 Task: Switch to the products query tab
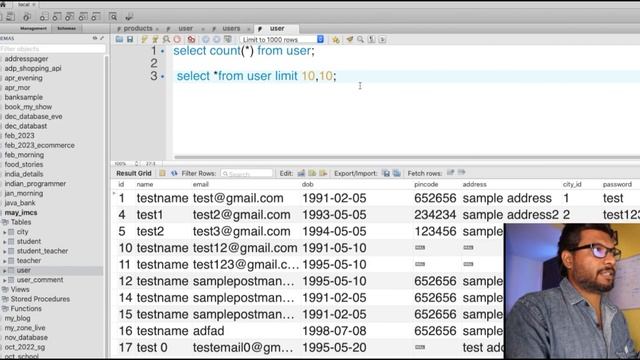coord(138,29)
